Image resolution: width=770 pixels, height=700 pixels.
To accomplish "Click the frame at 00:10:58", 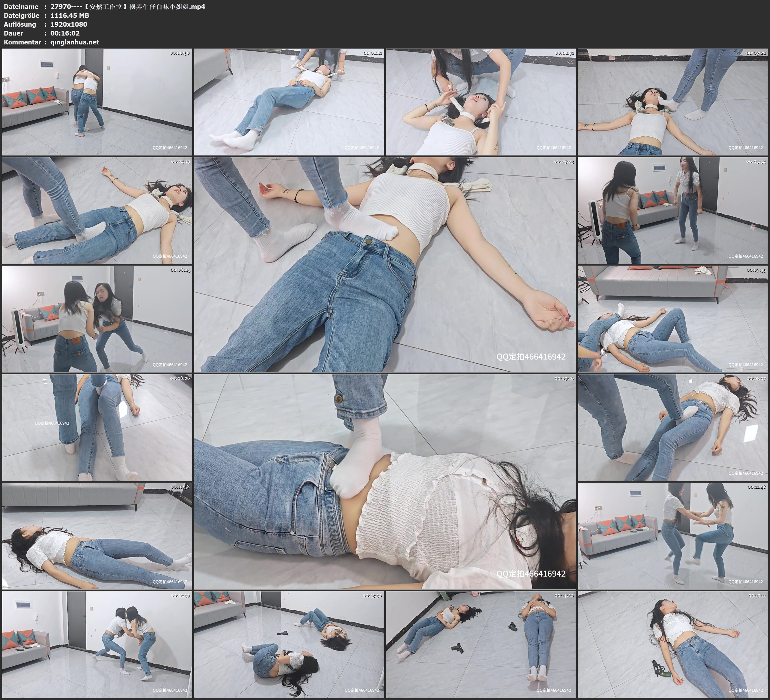I will 97,536.
